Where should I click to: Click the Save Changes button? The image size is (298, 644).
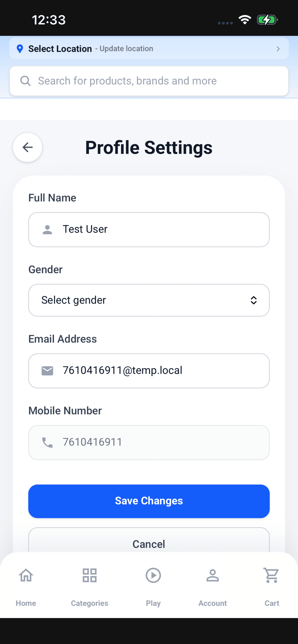click(149, 501)
